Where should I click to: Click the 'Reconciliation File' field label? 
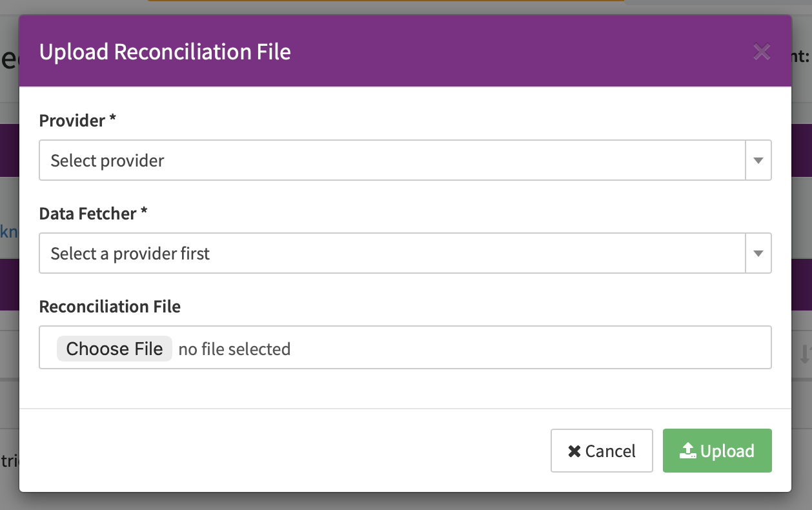pyautogui.click(x=110, y=307)
